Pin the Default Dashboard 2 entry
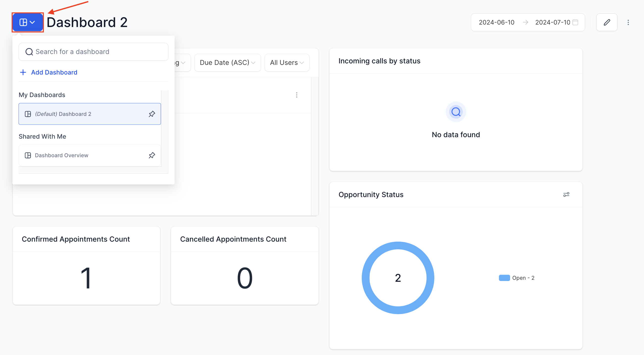Viewport: 644px width, 355px height. point(152,114)
